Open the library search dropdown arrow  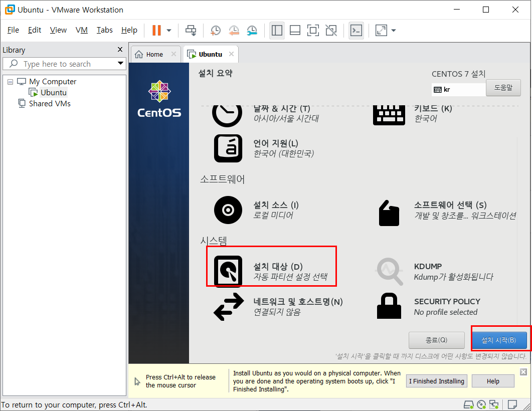point(120,64)
